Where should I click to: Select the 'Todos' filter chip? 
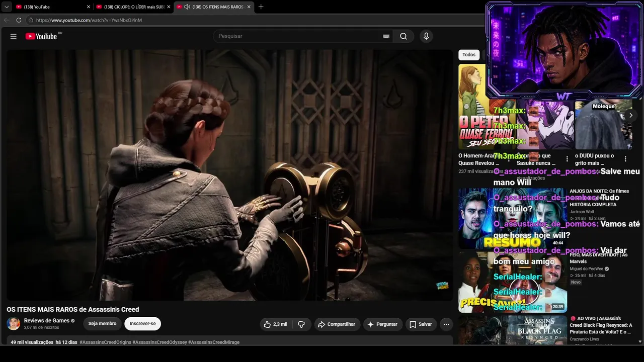click(x=469, y=55)
